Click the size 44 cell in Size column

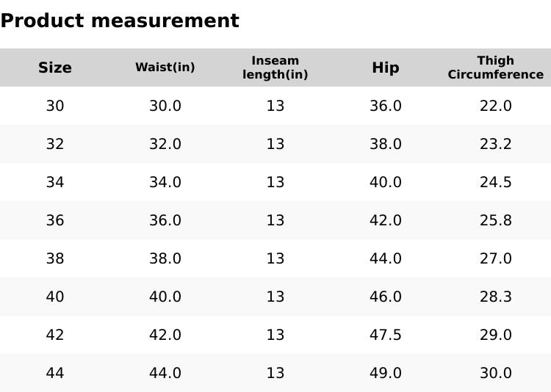(55, 373)
